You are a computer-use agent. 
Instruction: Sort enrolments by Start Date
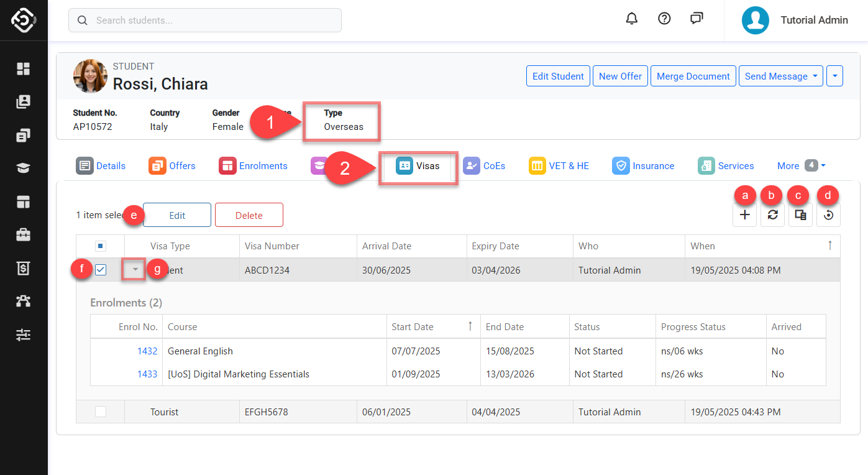tap(432, 326)
